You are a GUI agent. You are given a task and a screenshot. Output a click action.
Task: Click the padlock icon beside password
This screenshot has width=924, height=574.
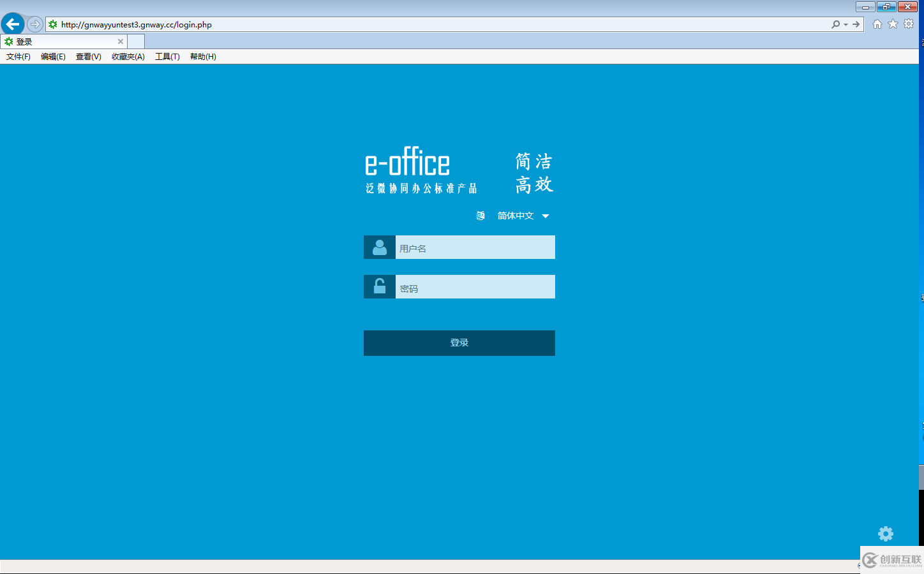click(380, 287)
